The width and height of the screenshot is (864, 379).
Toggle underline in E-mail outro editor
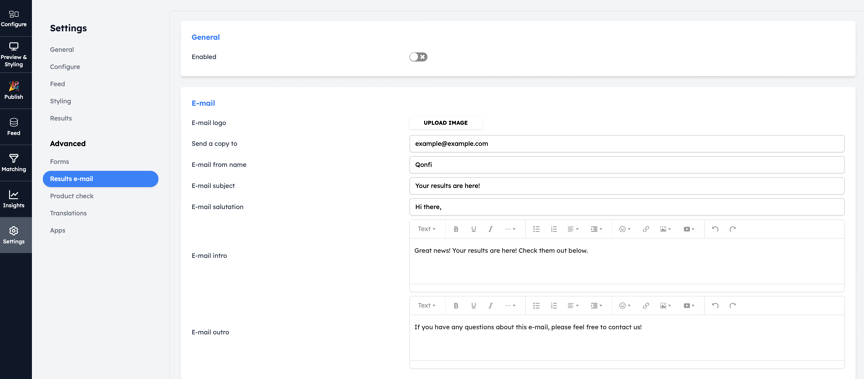(473, 306)
